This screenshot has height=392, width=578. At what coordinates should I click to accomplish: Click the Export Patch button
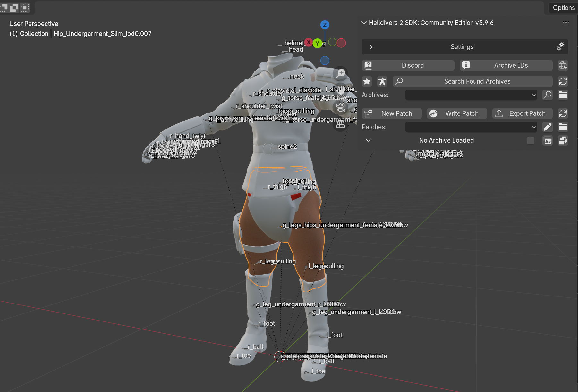pyautogui.click(x=523, y=113)
